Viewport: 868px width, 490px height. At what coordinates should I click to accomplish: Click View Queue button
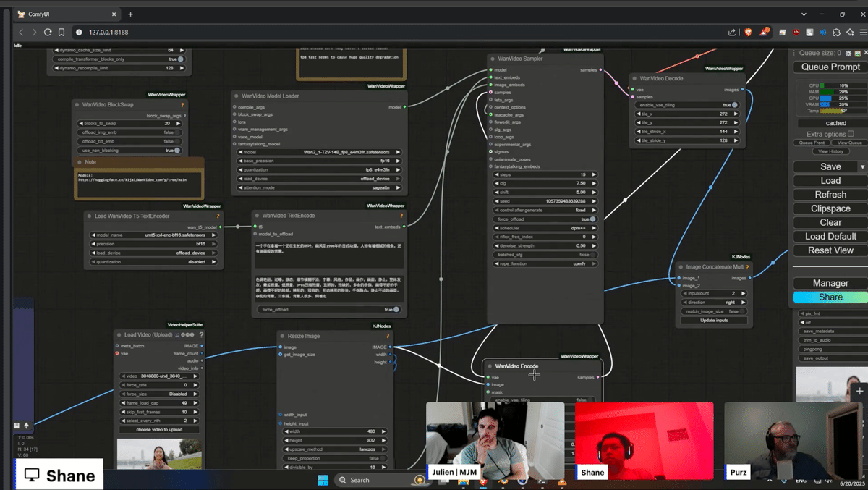coord(849,143)
